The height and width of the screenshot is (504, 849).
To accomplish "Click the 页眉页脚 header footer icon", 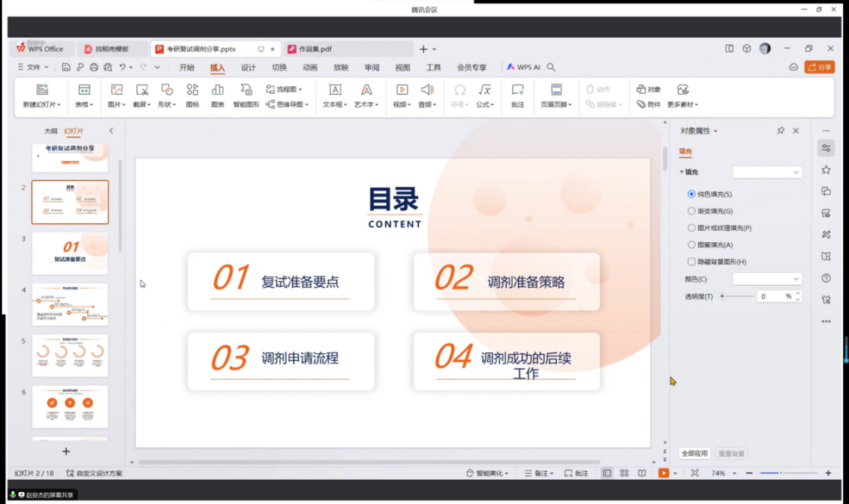I will 555,95.
